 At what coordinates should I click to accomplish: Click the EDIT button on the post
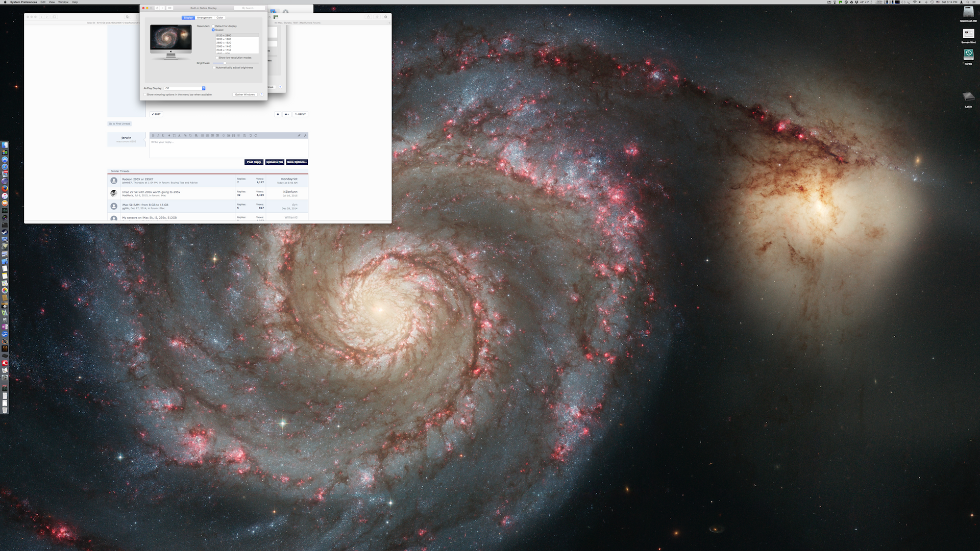(156, 114)
